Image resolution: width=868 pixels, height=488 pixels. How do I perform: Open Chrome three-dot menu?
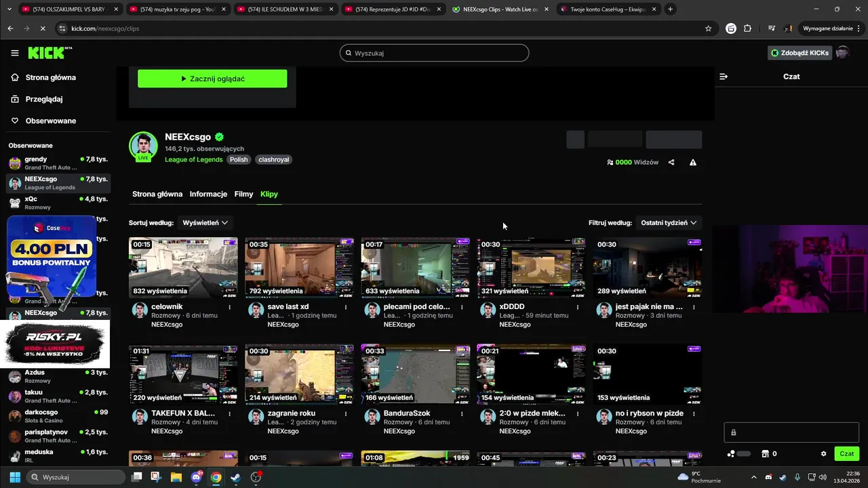pyautogui.click(x=859, y=28)
